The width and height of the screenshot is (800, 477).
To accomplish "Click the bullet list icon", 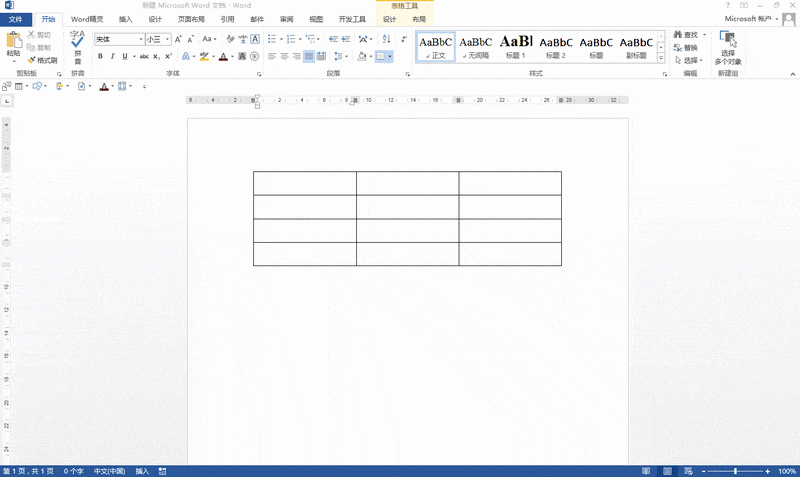I will [x=272, y=39].
